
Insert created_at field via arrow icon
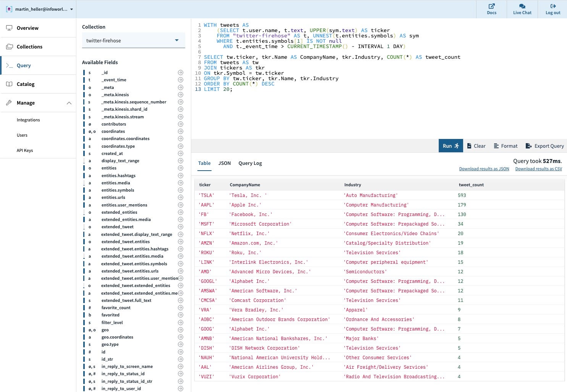pyautogui.click(x=181, y=153)
